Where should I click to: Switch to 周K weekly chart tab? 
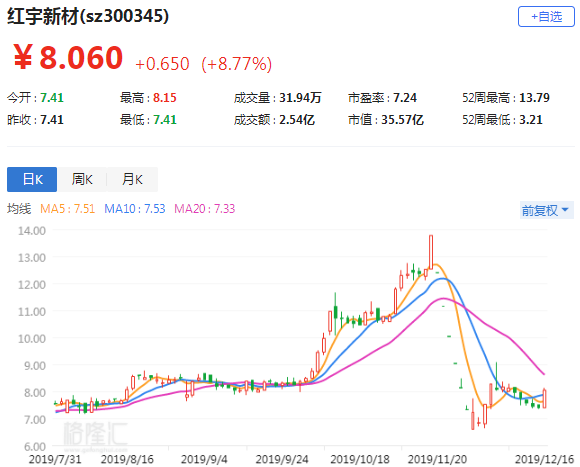click(x=82, y=179)
